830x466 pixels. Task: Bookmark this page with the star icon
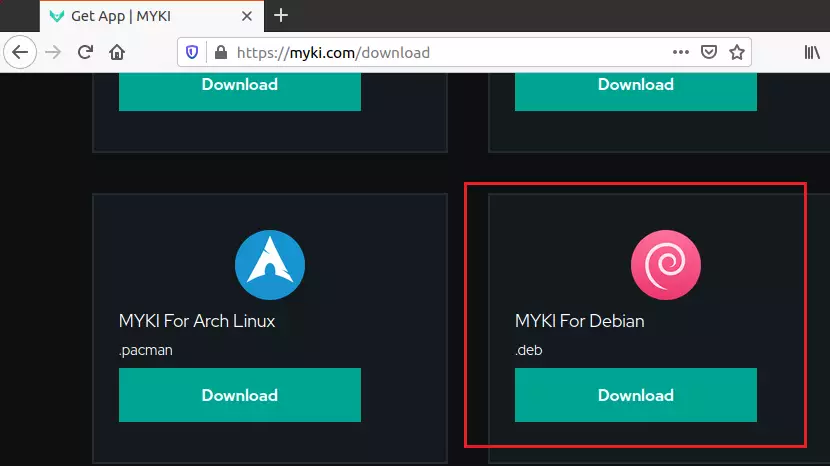[737, 52]
